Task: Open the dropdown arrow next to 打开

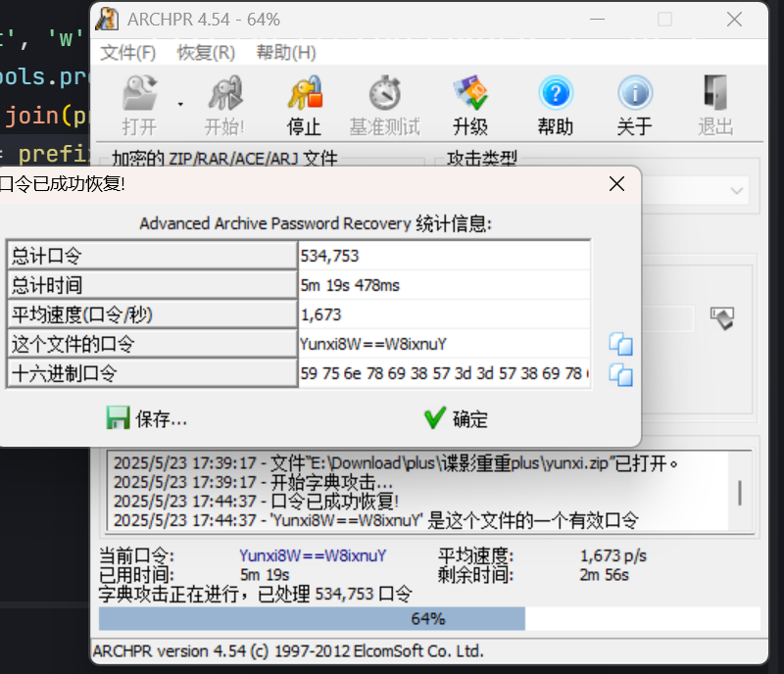Action: 180,104
